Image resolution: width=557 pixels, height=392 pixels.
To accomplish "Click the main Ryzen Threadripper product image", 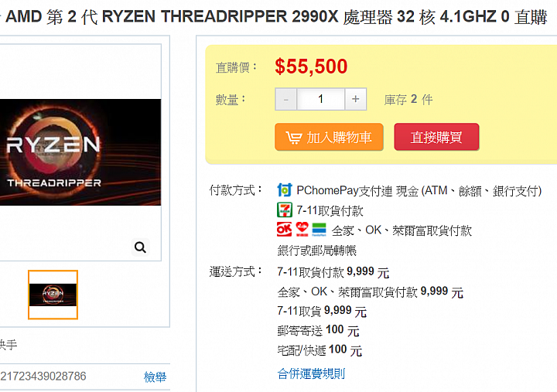I will (x=80, y=152).
